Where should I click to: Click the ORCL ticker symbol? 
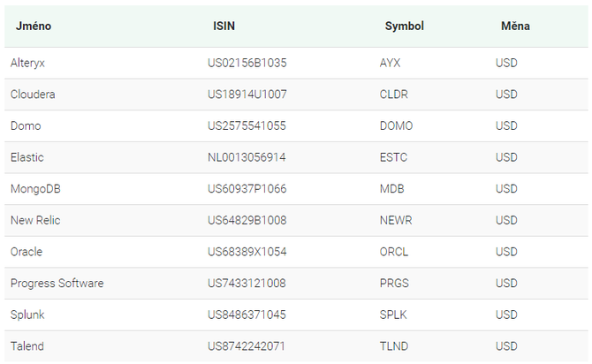(394, 252)
